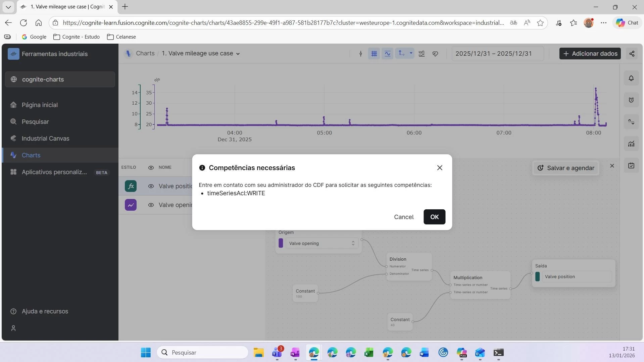Close the calculation editor panel
644x362 pixels.
pos(612,166)
